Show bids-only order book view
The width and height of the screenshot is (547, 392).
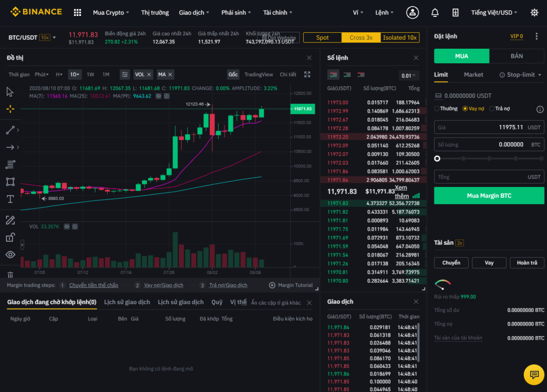tap(347, 75)
